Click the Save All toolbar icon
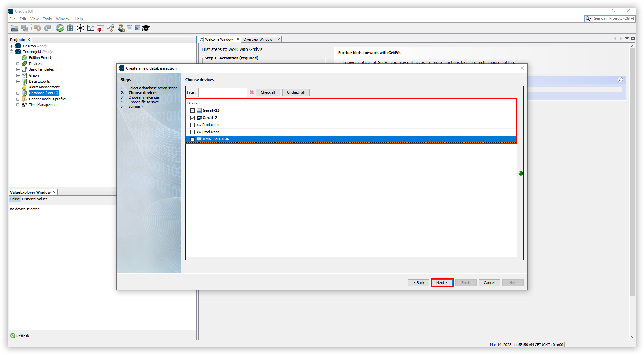 25,28
